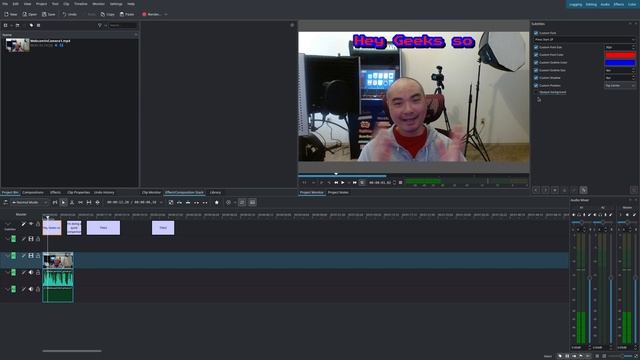Click the Save toolbar button
640x360 pixels.
49,14
